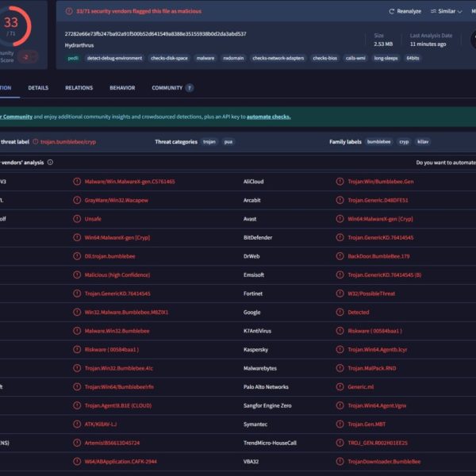476x476 pixels.
Task: Click the info icon next to vendors' analysis
Action: coord(50,163)
